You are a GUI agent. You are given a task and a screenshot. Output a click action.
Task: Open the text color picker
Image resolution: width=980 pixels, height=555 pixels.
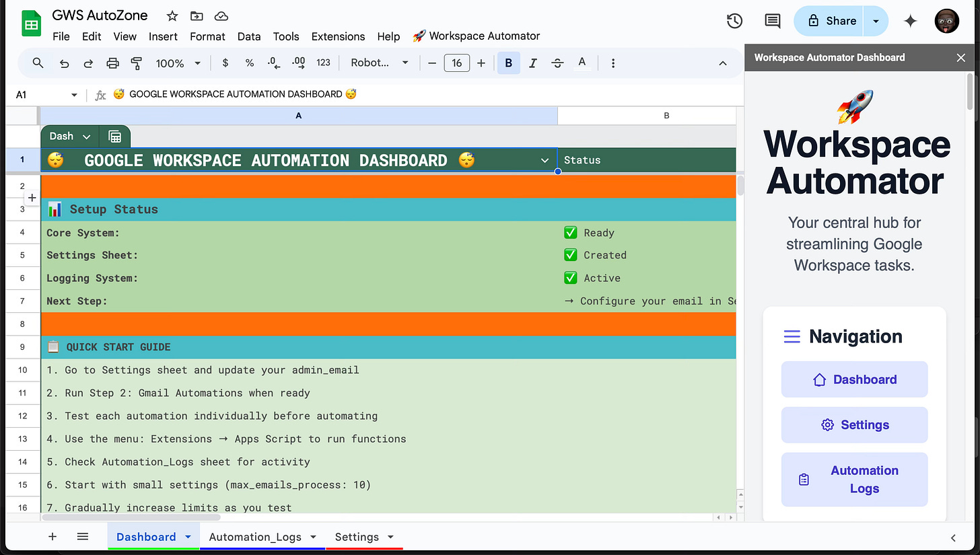(x=582, y=63)
